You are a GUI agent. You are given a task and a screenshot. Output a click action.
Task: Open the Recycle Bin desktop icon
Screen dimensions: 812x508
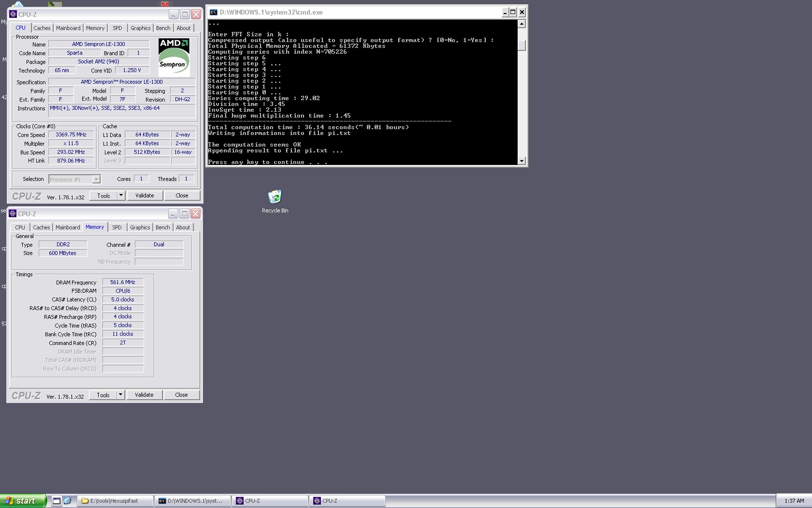(275, 201)
